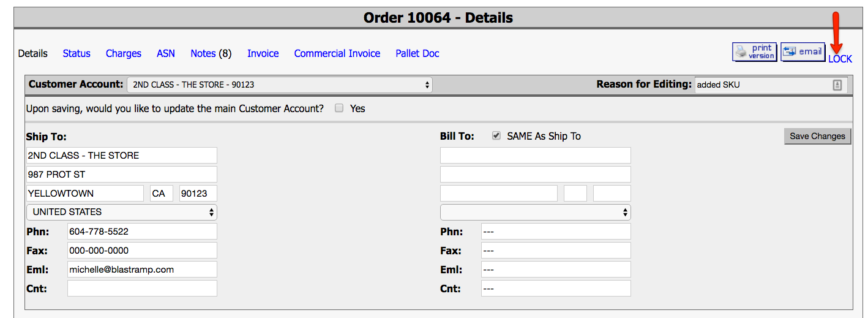
Task: Click the Save Changes button
Action: click(817, 136)
